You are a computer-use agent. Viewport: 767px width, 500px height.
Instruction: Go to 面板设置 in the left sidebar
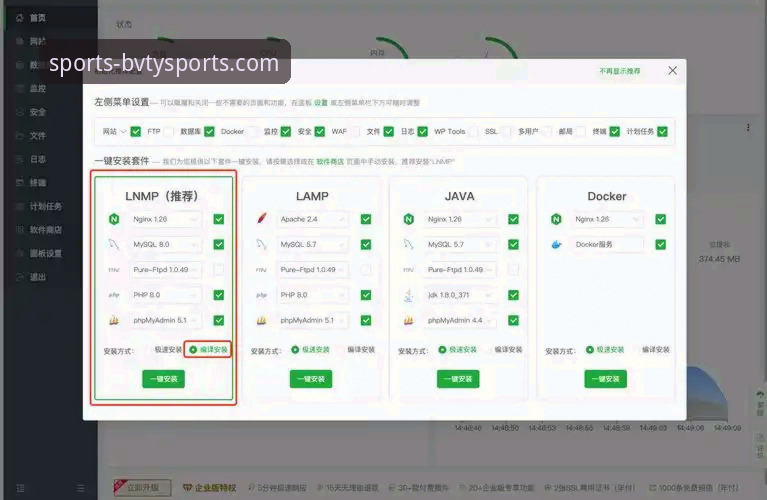[46, 253]
